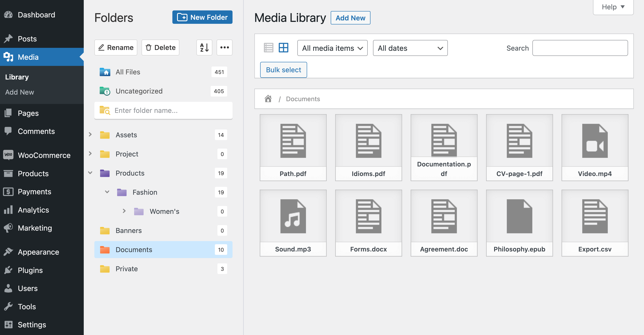
Task: Open the Agreement.doc thumbnail
Action: coord(444,223)
